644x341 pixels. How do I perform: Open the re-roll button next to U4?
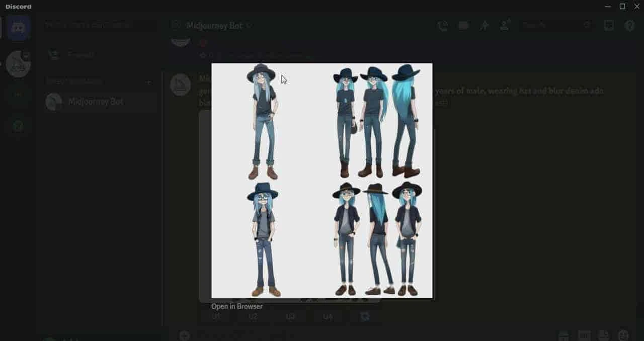pos(364,316)
